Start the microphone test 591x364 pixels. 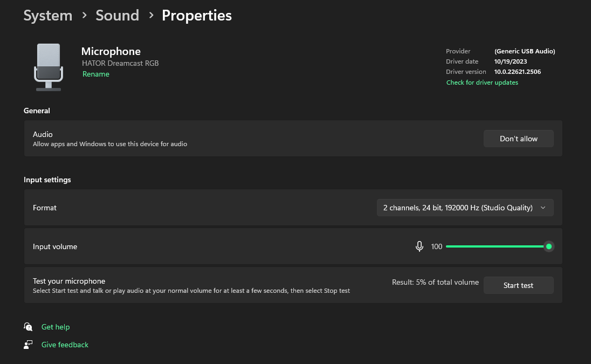[518, 285]
